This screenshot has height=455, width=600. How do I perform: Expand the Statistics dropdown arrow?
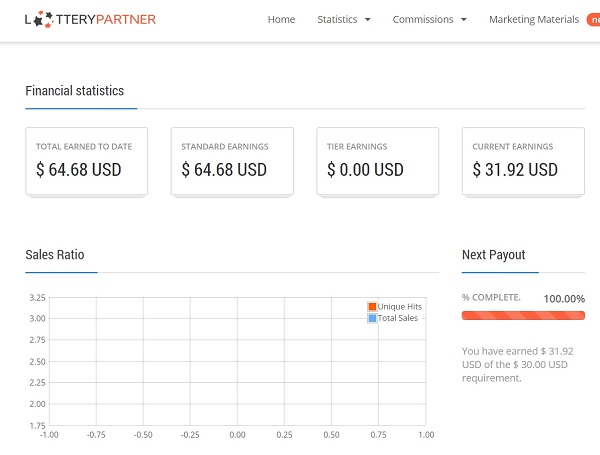368,20
